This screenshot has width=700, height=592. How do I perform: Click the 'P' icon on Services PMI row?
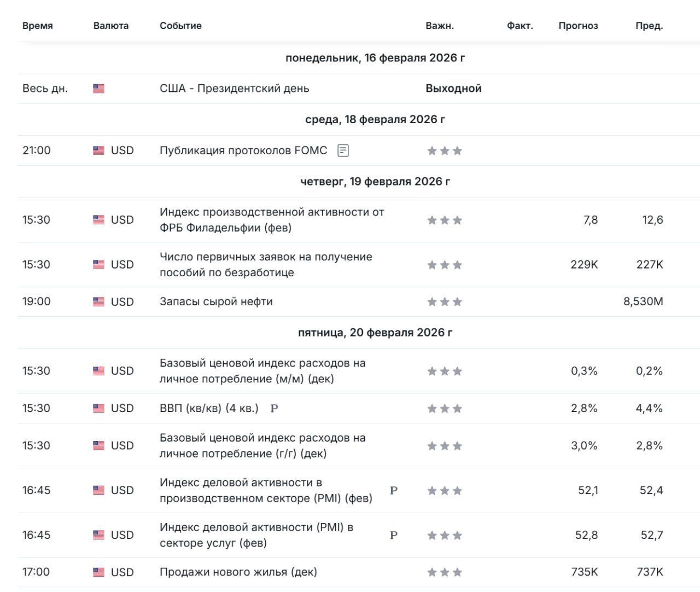pos(394,535)
